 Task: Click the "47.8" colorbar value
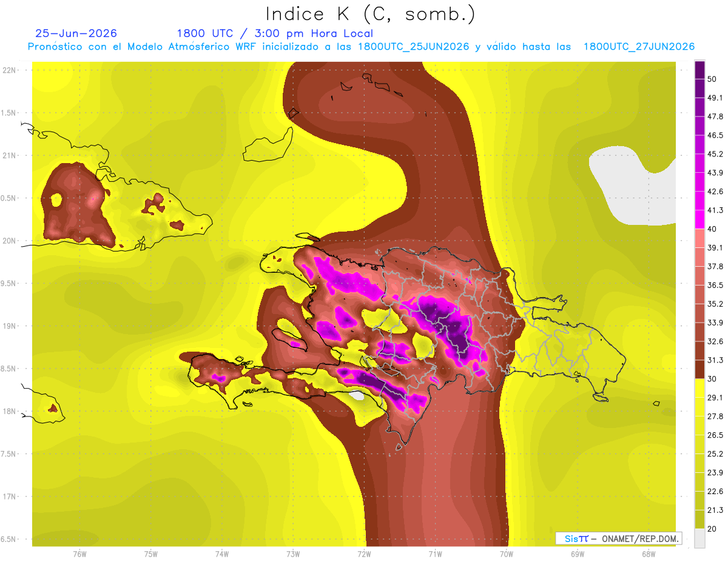click(x=715, y=116)
